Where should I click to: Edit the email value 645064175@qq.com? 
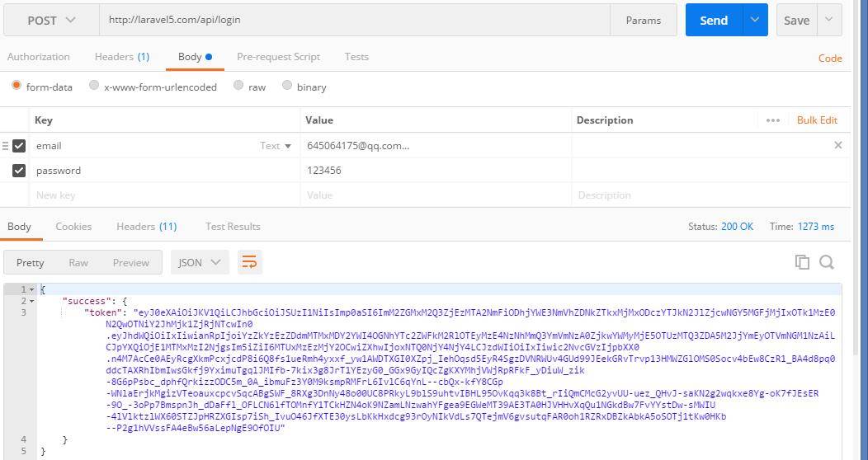(436, 146)
